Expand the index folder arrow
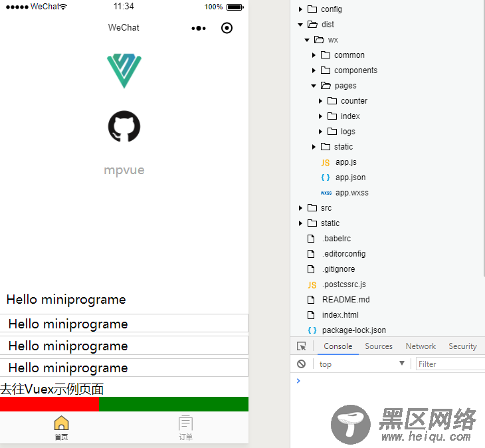Viewport: 485px width, 448px height. click(320, 116)
